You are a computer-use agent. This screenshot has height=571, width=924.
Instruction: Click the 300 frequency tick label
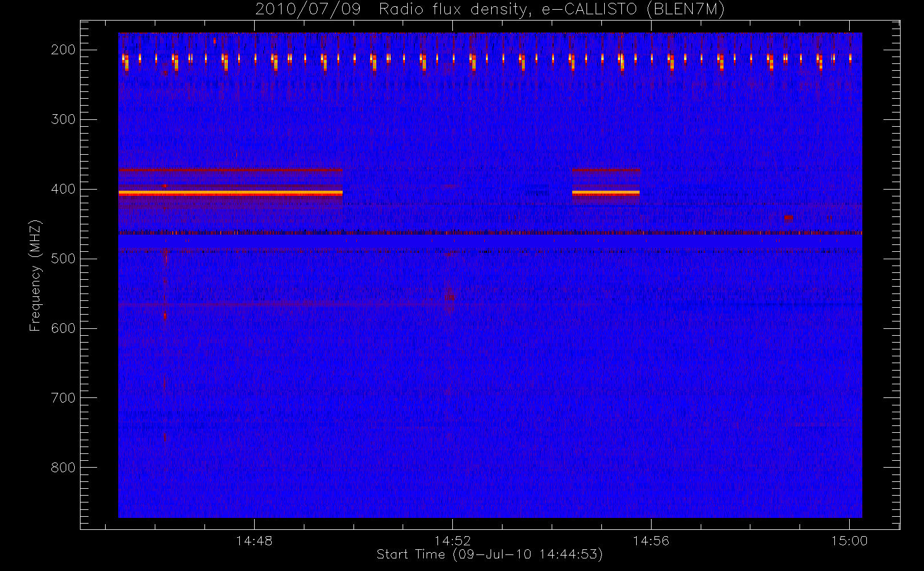coord(63,119)
